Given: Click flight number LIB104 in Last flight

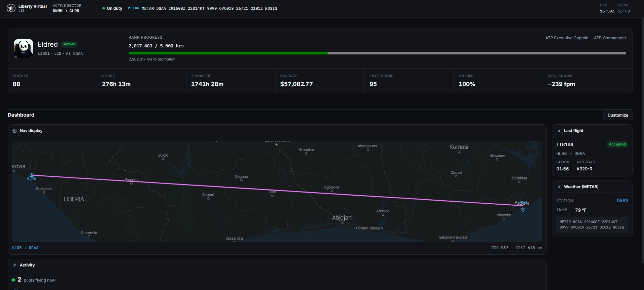Looking at the screenshot, I should point(565,144).
